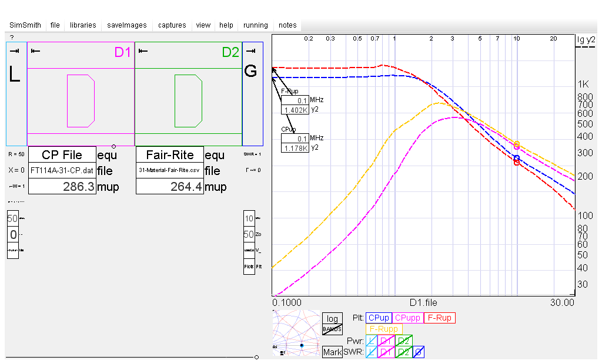The width and height of the screenshot is (602, 364).
Task: Click the 31-Material-Fair-Rite.csv file field
Action: pyautogui.click(x=170, y=170)
